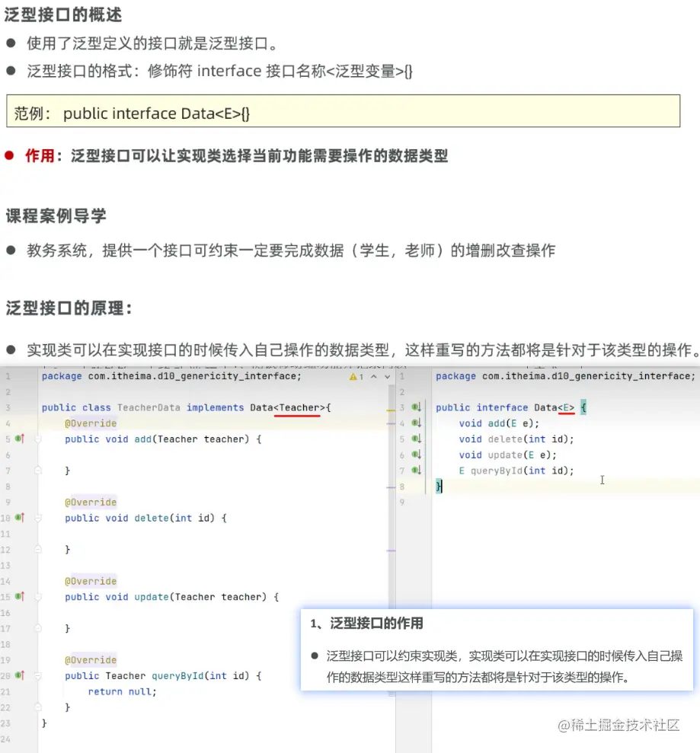Collapse the delete method fold marker on line 10

click(x=38, y=518)
